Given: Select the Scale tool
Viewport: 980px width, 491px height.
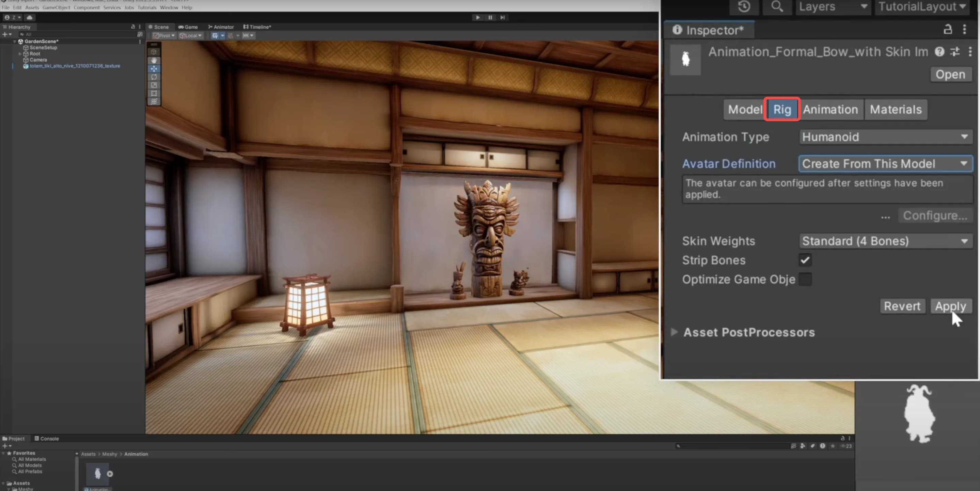Looking at the screenshot, I should [154, 85].
